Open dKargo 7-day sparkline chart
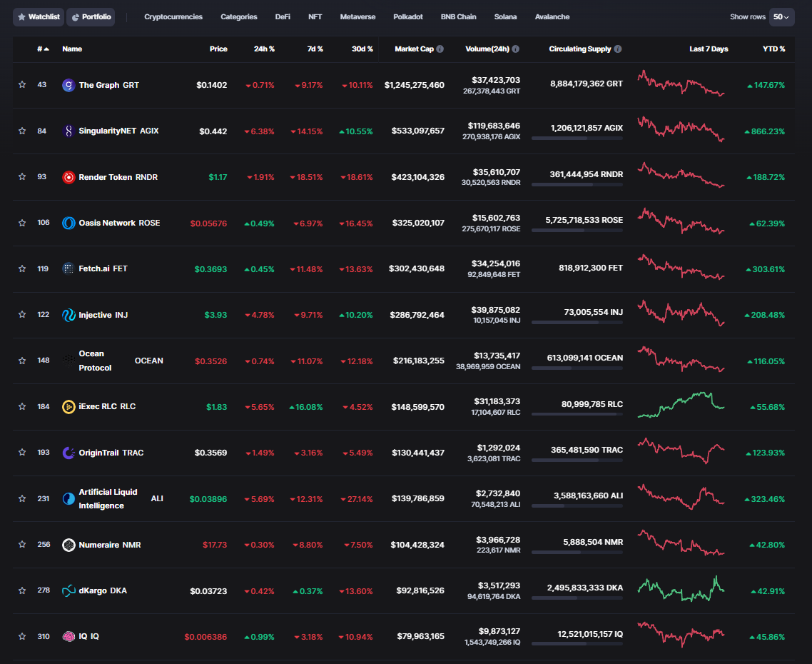Screen dimensions: 812x664 click(x=681, y=589)
